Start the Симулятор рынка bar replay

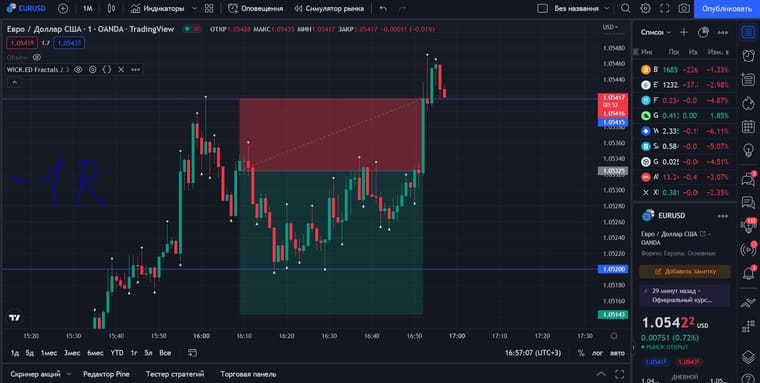(329, 8)
